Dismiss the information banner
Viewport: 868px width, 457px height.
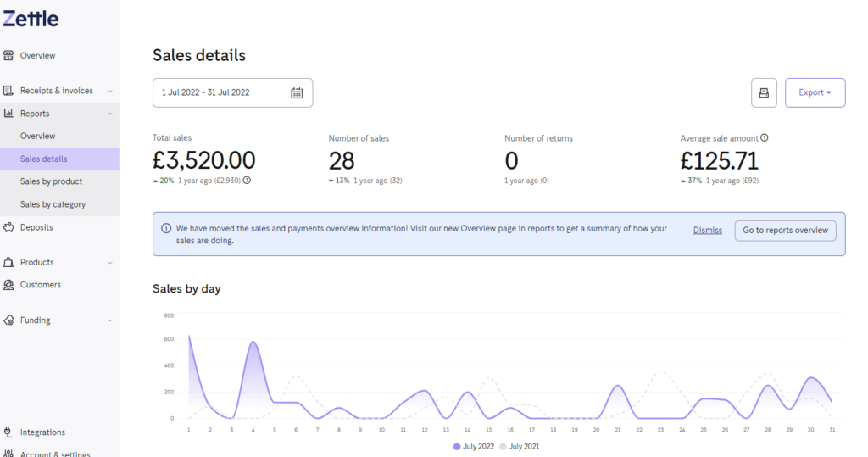708,231
